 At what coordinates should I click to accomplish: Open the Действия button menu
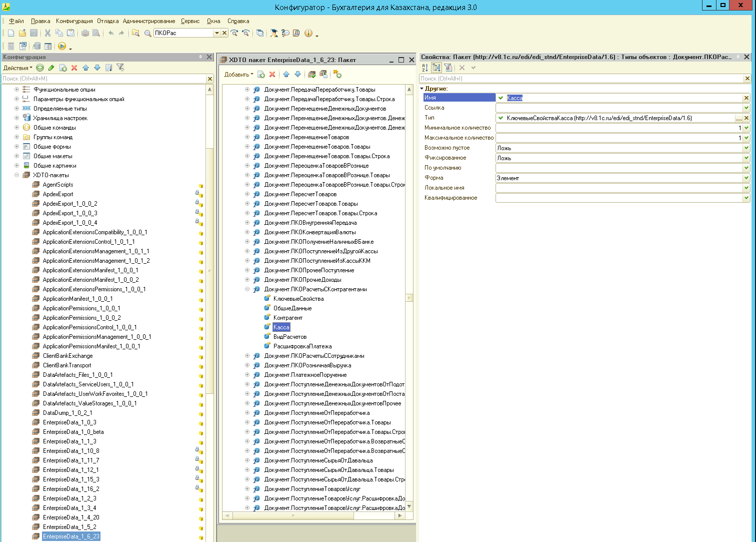pyautogui.click(x=18, y=68)
